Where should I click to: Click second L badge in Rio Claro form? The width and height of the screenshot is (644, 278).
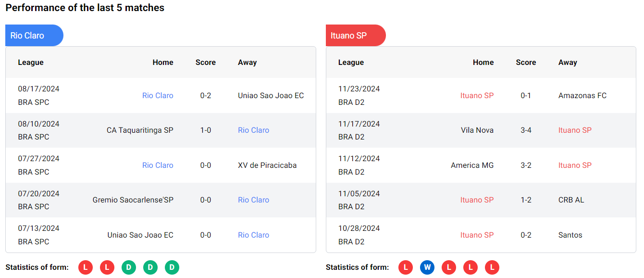click(107, 267)
